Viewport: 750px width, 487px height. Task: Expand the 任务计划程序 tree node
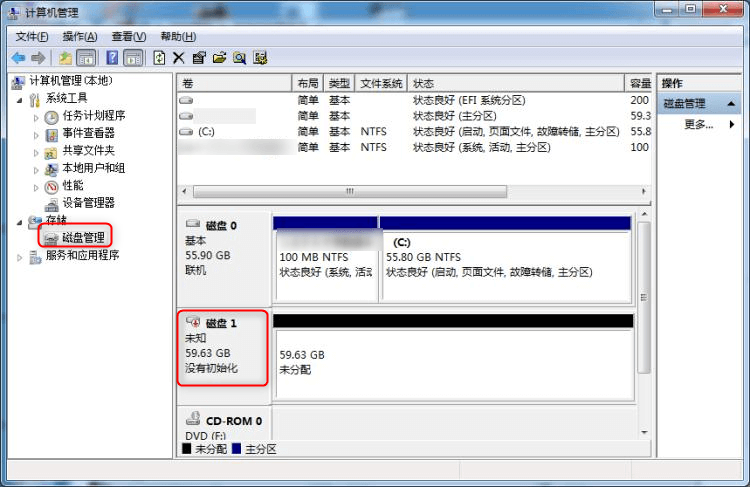[x=36, y=117]
